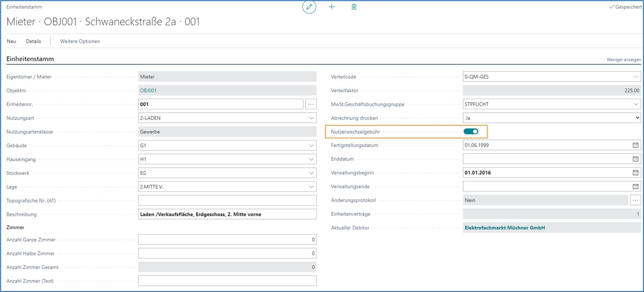Open calendar picker for Enddatum
This screenshot has width=644, height=292.
tap(635, 159)
